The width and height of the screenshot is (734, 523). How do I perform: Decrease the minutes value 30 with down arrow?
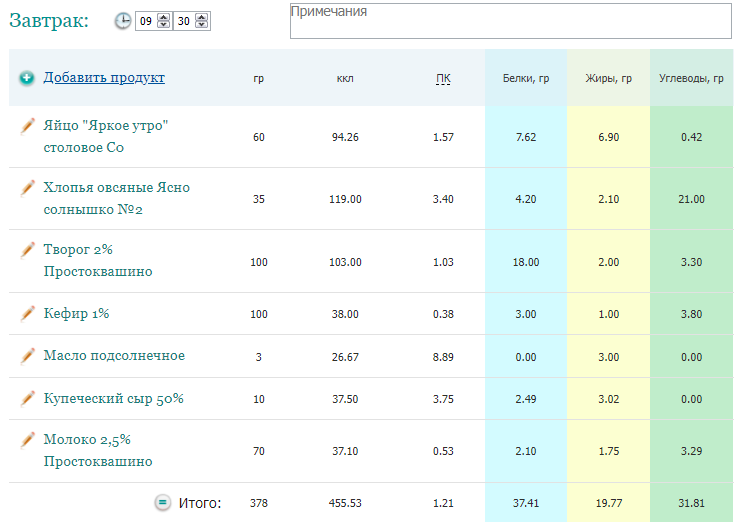click(x=202, y=24)
